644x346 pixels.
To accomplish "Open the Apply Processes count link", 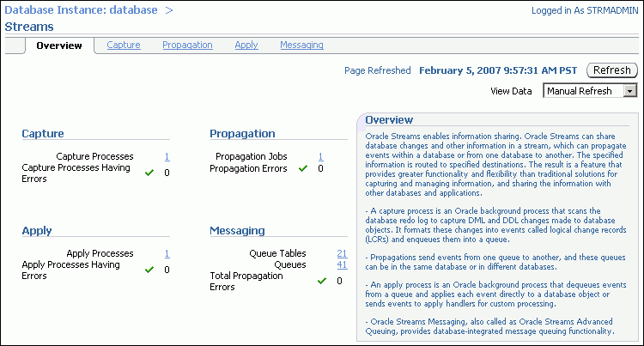I will point(167,253).
